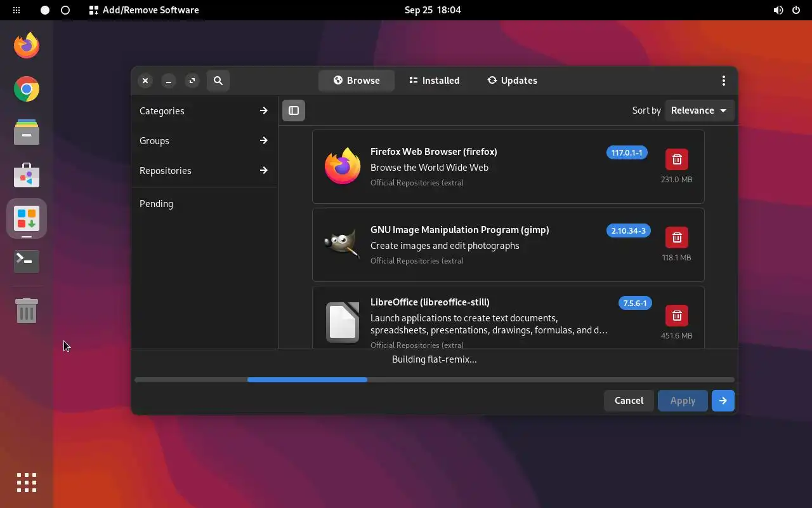Open the three-dot main menu

point(724,81)
